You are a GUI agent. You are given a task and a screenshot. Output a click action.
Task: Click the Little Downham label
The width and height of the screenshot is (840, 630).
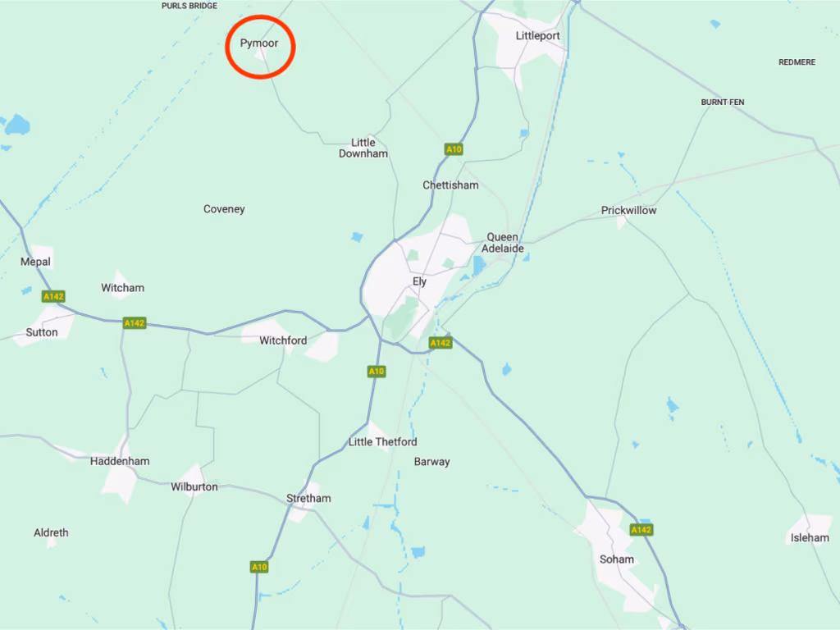tap(363, 148)
